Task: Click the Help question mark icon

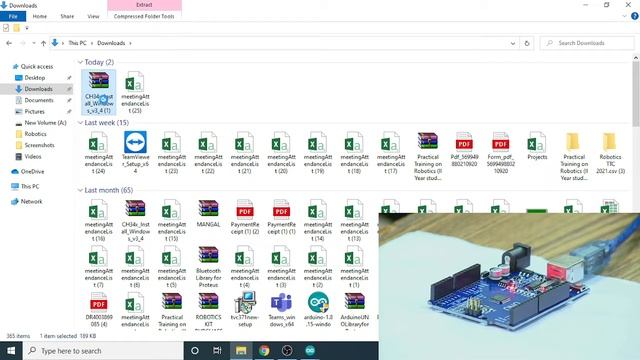Action: (x=635, y=16)
